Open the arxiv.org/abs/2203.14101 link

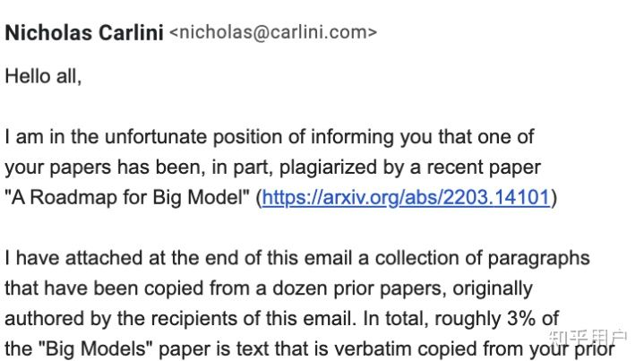tap(406, 198)
